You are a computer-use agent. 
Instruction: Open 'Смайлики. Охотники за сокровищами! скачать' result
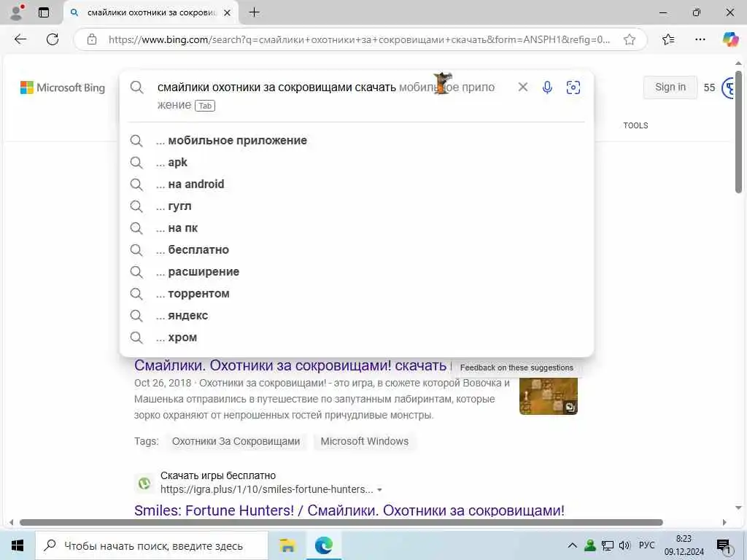pyautogui.click(x=290, y=365)
